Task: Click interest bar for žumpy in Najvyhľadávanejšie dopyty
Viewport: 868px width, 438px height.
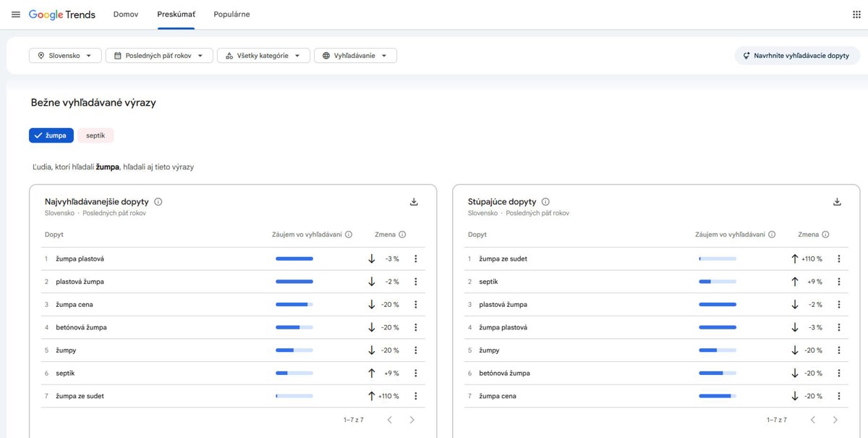Action: pos(294,350)
